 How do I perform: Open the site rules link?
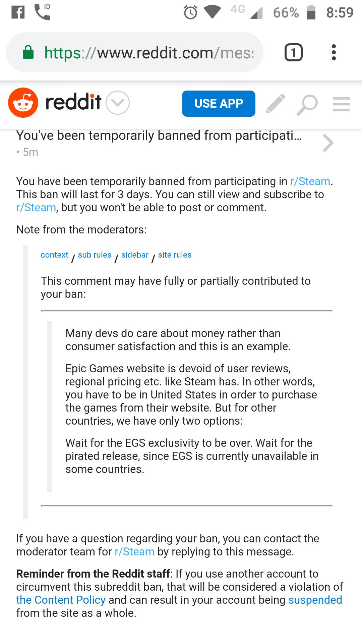[x=175, y=255]
